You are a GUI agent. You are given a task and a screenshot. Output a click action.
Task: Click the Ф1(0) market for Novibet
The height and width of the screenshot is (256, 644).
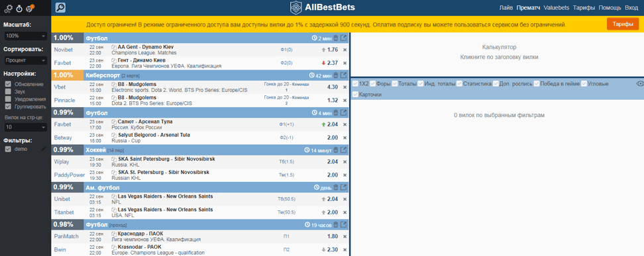tap(286, 50)
